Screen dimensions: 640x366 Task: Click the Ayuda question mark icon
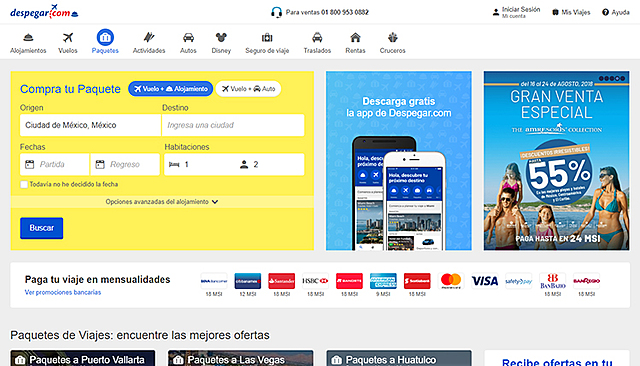[605, 12]
